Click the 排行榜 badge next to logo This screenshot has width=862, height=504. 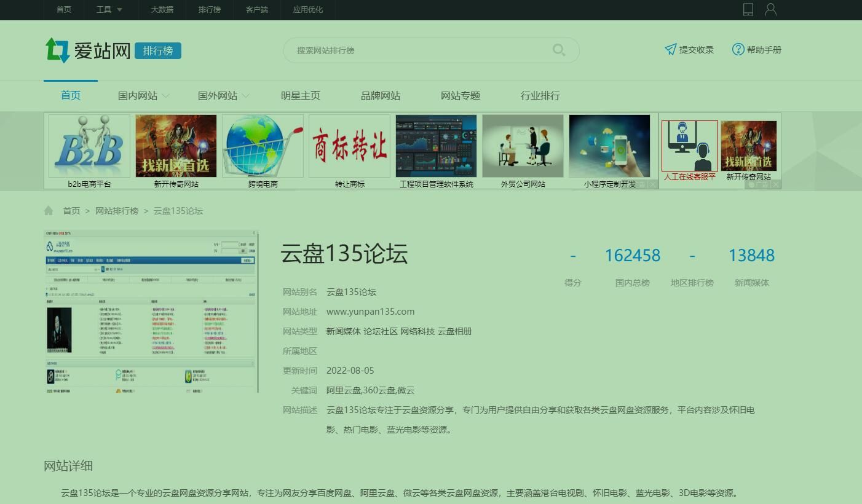(x=158, y=50)
